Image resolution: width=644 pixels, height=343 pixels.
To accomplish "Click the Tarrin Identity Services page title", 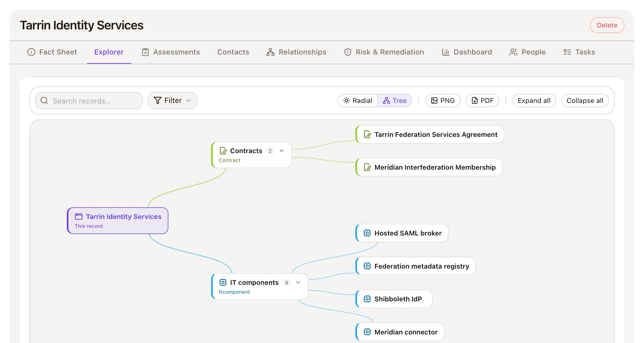I will (x=82, y=25).
